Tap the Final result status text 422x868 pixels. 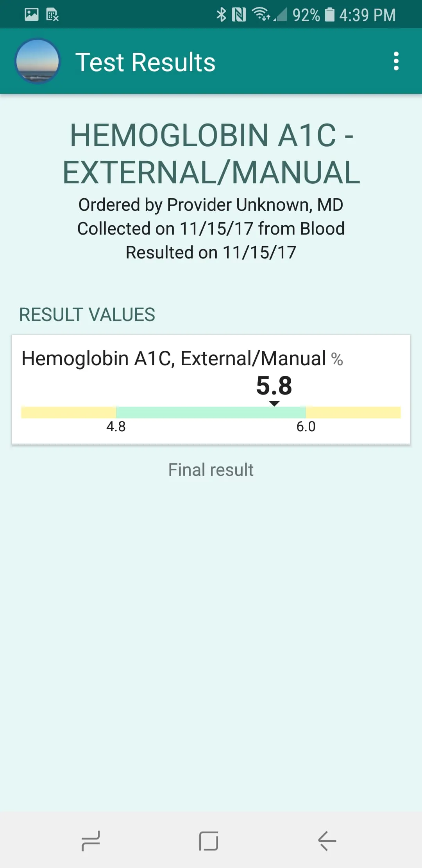point(211,470)
